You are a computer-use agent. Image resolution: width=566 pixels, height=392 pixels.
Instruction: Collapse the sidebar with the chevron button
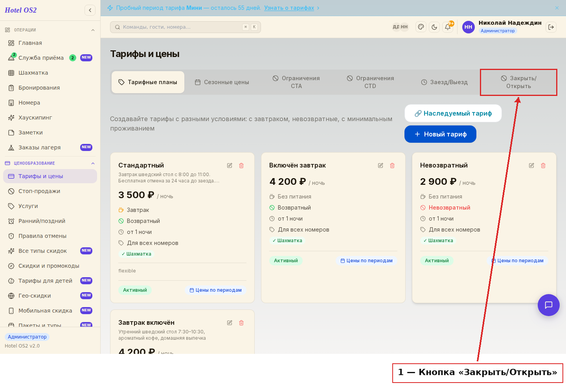coord(90,10)
